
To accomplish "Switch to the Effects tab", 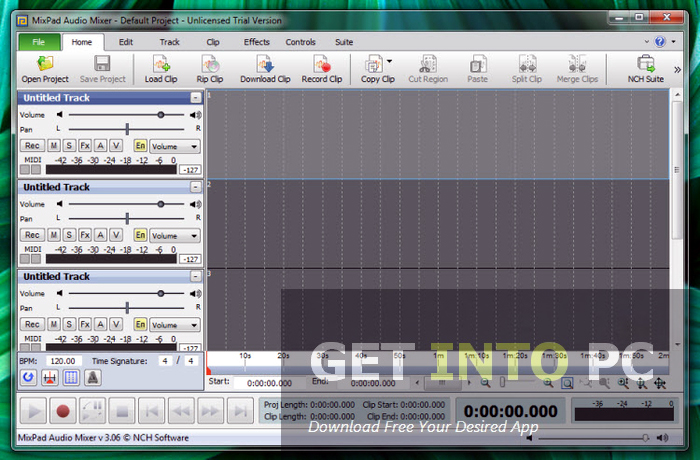I will click(x=256, y=42).
